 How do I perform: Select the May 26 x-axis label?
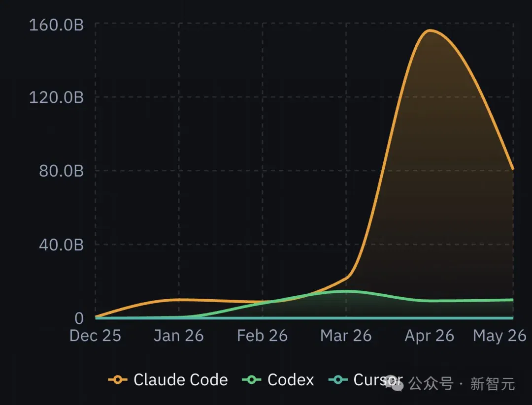(x=499, y=336)
